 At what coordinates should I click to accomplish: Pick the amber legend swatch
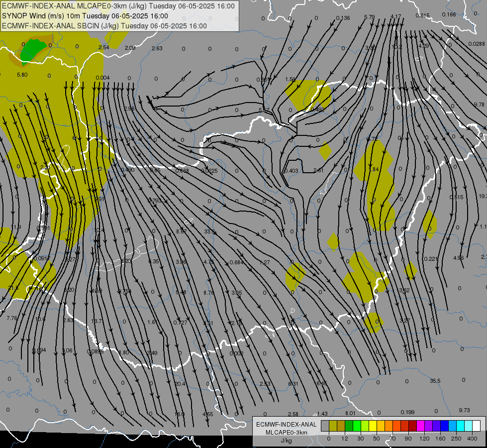tap(381, 426)
